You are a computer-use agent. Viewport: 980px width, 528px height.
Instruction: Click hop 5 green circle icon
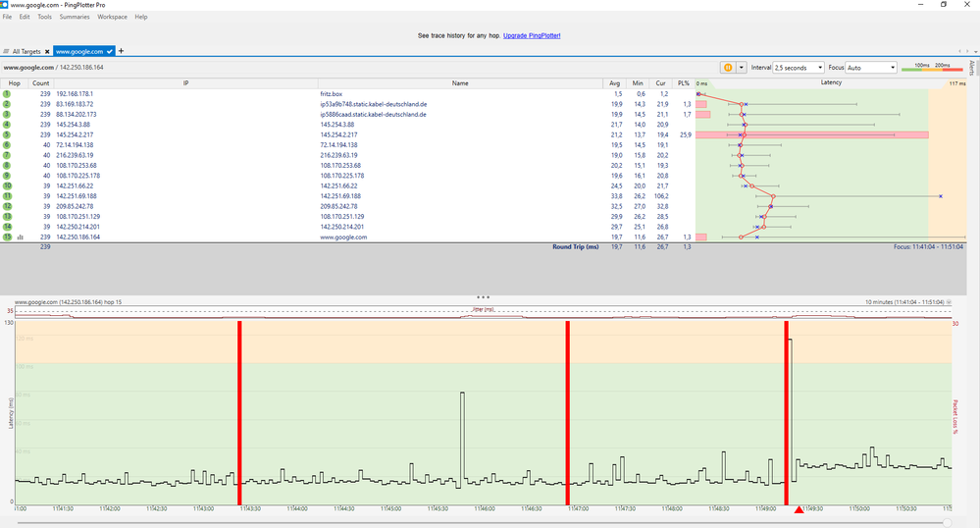(x=7, y=134)
